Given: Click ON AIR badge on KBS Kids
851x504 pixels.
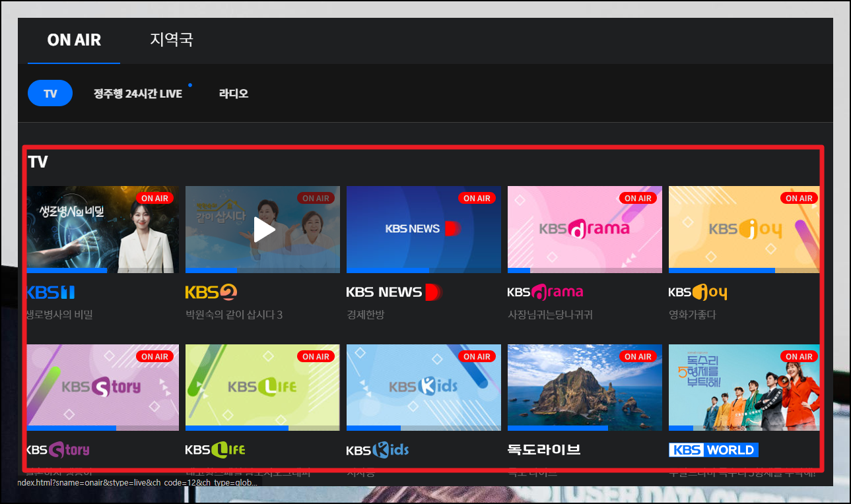Looking at the screenshot, I should pos(477,356).
